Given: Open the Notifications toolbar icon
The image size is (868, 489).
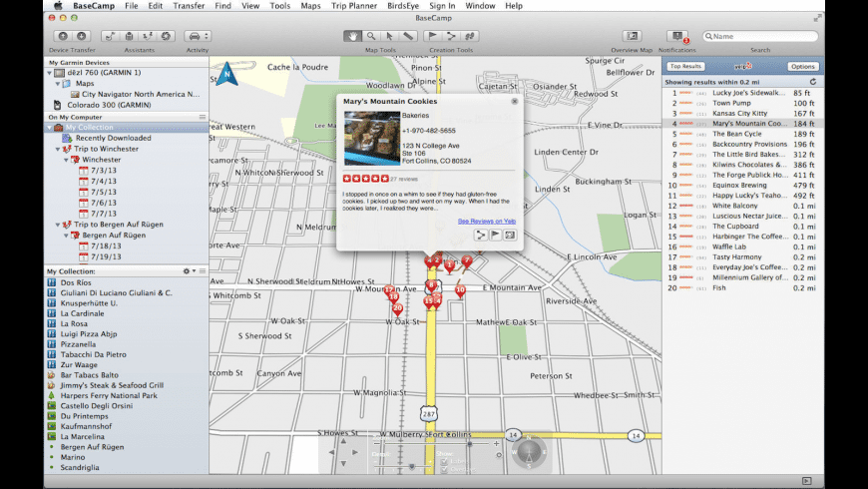Looking at the screenshot, I should point(677,36).
